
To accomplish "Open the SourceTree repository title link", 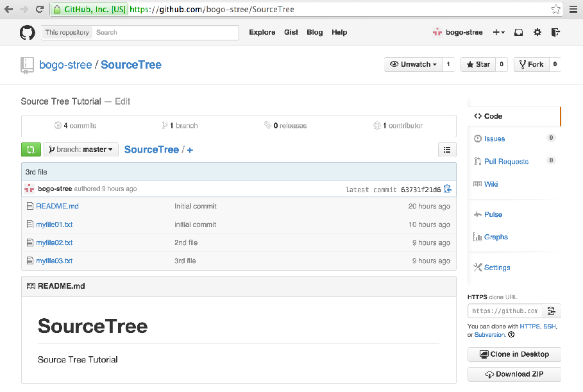I will (131, 65).
